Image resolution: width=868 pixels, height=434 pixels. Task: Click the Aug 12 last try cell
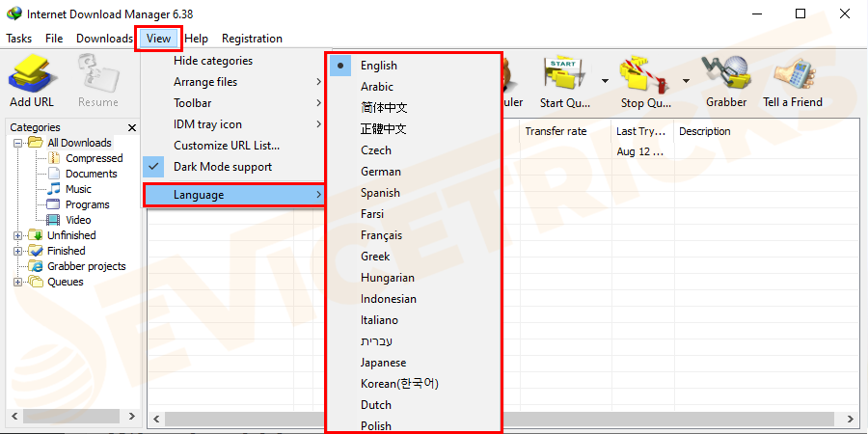pyautogui.click(x=642, y=151)
